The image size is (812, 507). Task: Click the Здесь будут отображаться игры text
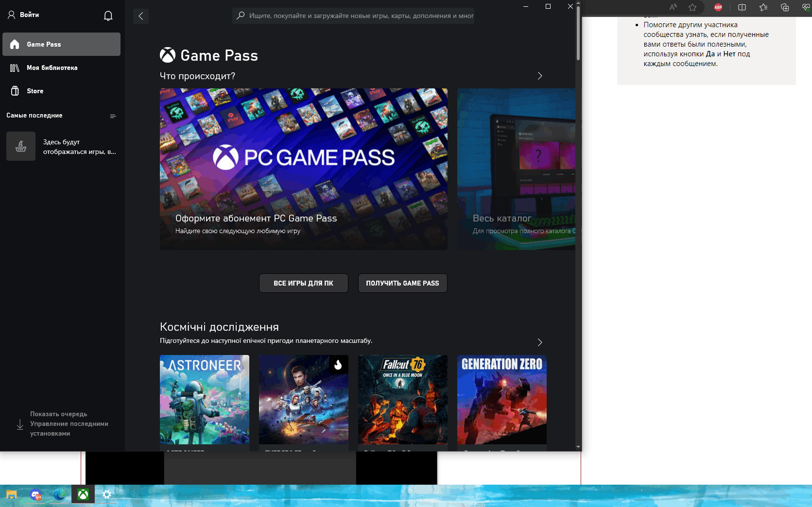[x=80, y=147]
